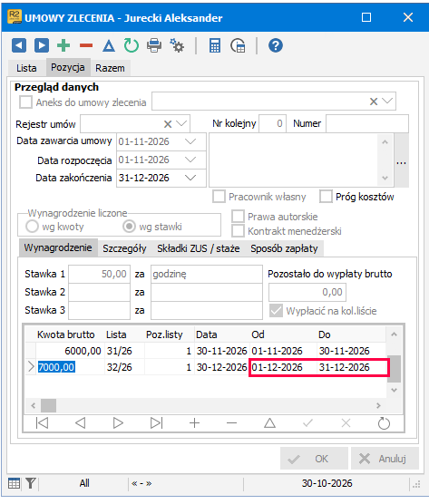Post changes with grid navigator checkmark
429x504 pixels.
(x=307, y=423)
